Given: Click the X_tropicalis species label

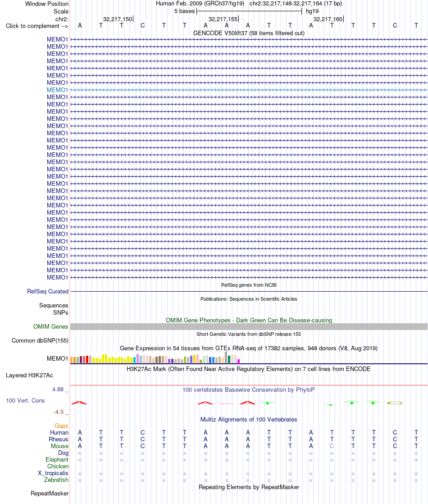Looking at the screenshot, I should tap(53, 473).
